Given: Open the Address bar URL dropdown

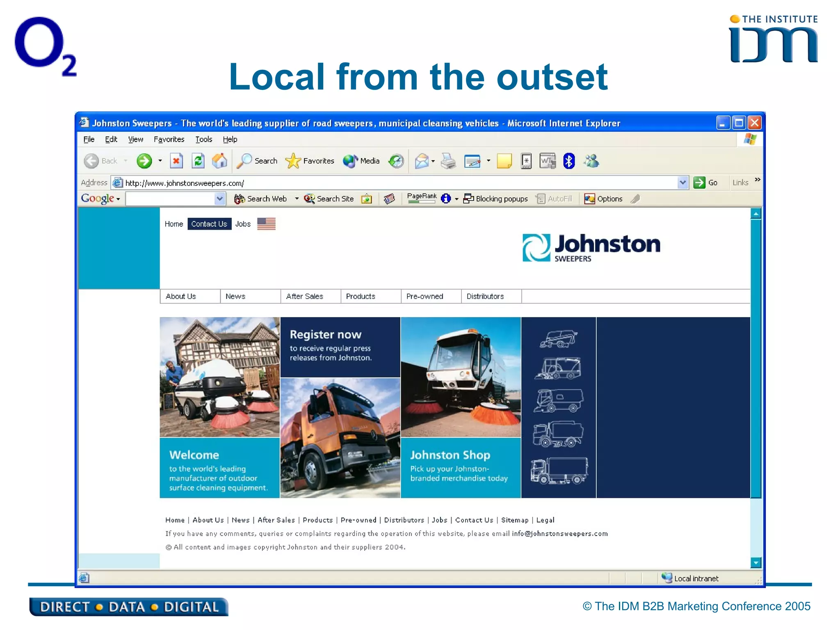Looking at the screenshot, I should click(682, 183).
